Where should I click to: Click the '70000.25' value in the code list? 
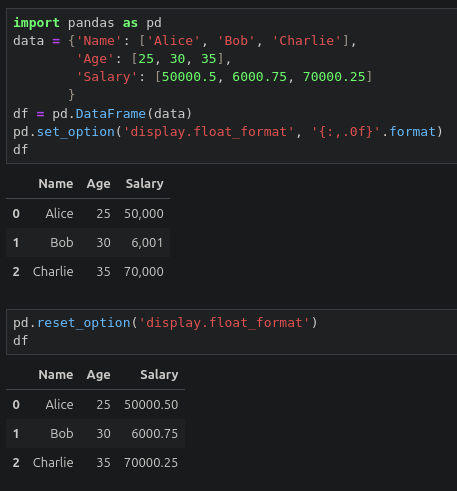pyautogui.click(x=334, y=77)
